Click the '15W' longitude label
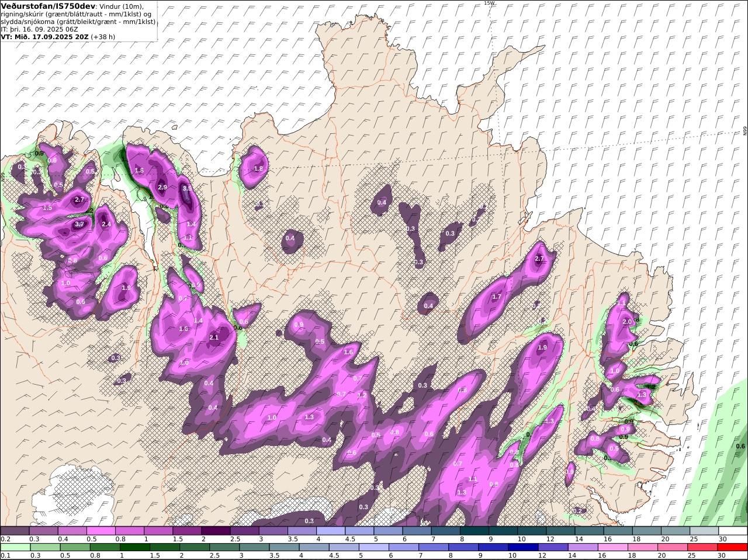Viewport: 748px width, 560px height. 489,3
